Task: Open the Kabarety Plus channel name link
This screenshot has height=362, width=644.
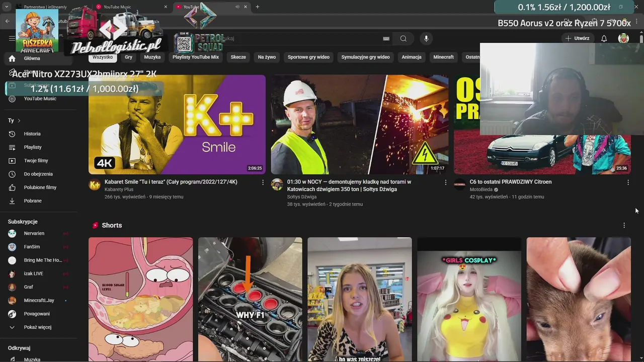Action: [x=119, y=190]
